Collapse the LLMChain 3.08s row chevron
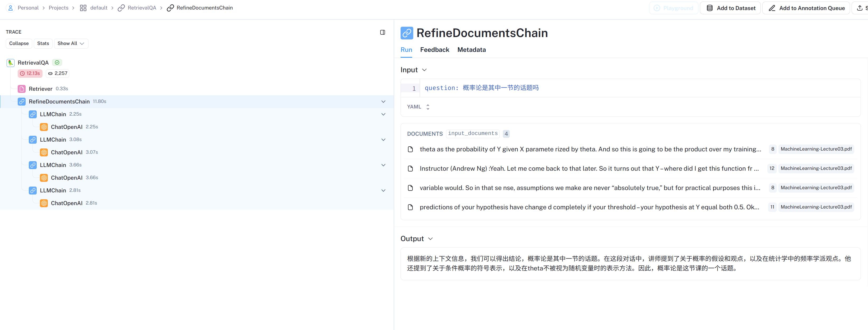The width and height of the screenshot is (868, 330). [x=383, y=140]
